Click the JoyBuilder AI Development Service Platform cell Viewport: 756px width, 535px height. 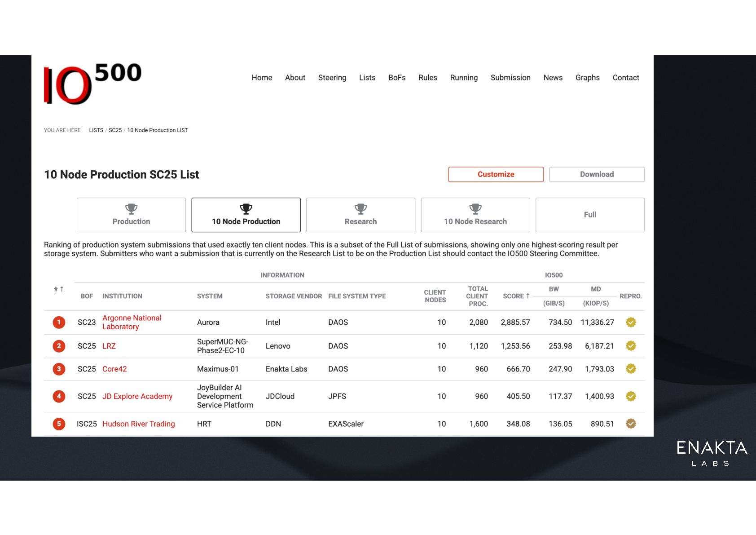coord(225,396)
